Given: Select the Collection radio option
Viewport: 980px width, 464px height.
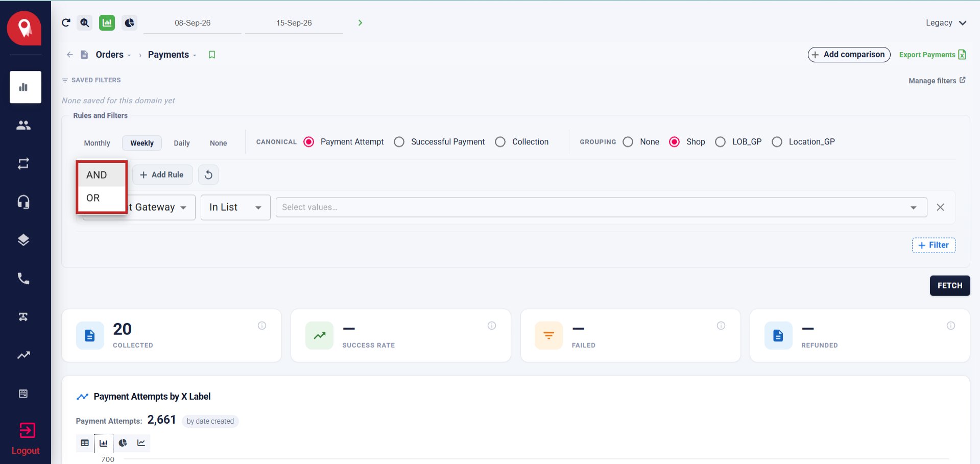Looking at the screenshot, I should (x=500, y=142).
